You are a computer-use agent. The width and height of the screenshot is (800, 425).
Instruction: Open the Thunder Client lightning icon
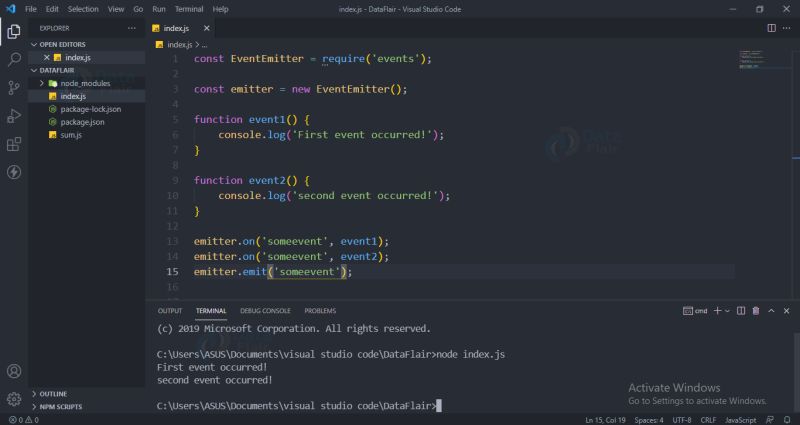pos(14,172)
